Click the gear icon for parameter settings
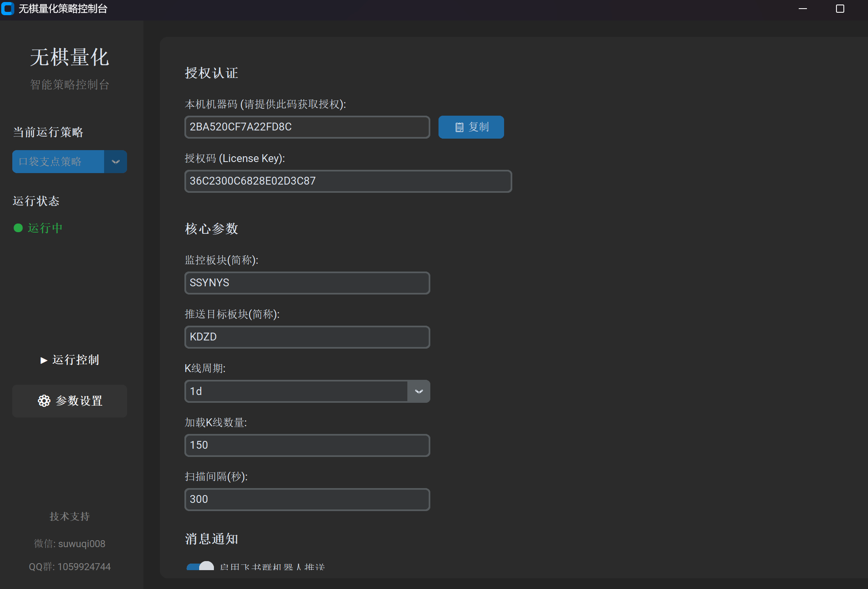 click(44, 401)
